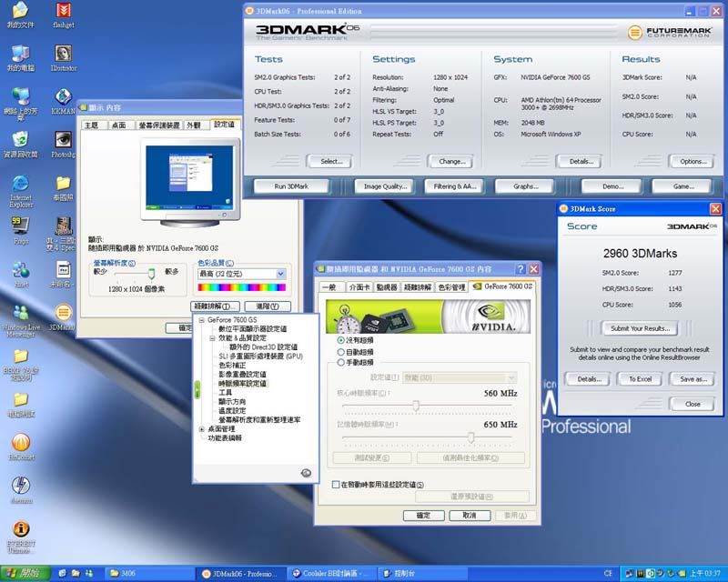Open the Monitor tab in NVIDIA dialog
The image size is (728, 582).
tap(387, 287)
